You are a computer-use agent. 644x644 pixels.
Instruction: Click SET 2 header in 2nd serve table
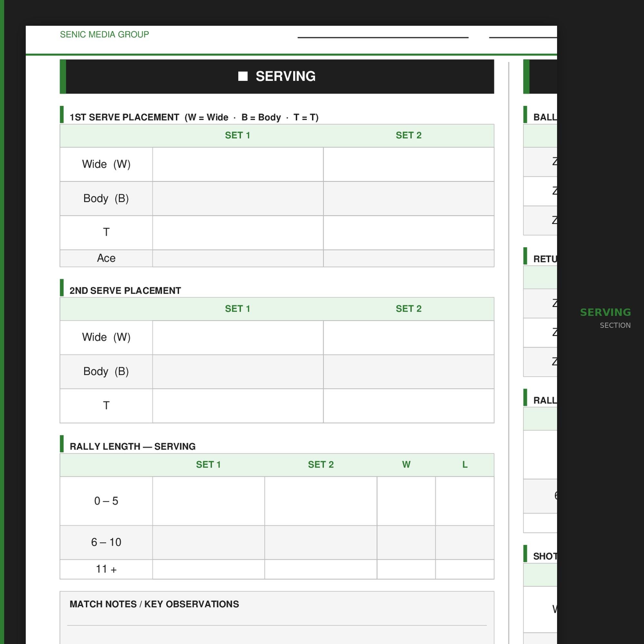(x=409, y=309)
